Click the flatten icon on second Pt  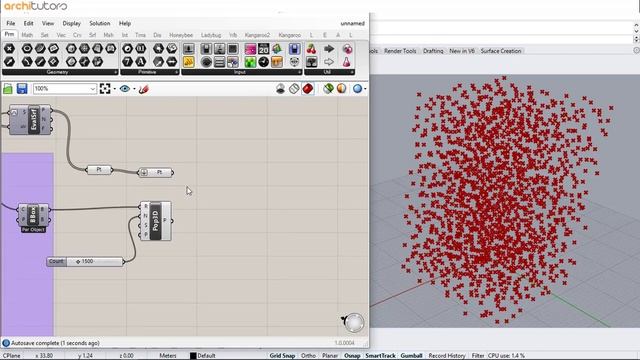click(x=144, y=173)
